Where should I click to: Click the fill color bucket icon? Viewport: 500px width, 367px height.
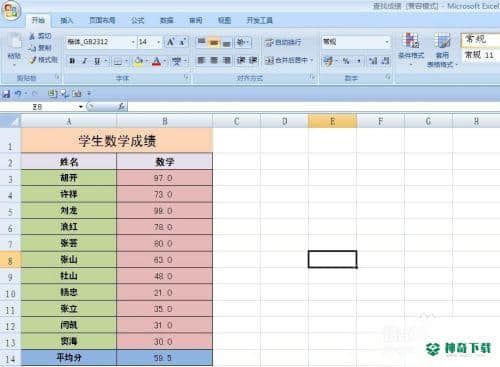click(x=138, y=61)
